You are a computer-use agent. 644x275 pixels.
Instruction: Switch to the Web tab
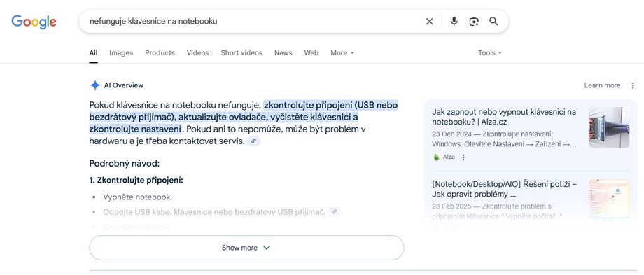tap(311, 53)
